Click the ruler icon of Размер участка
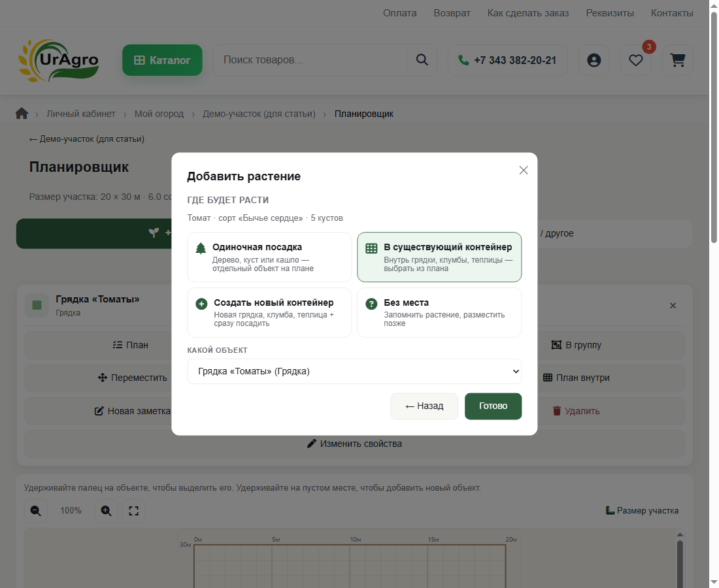 610,510
